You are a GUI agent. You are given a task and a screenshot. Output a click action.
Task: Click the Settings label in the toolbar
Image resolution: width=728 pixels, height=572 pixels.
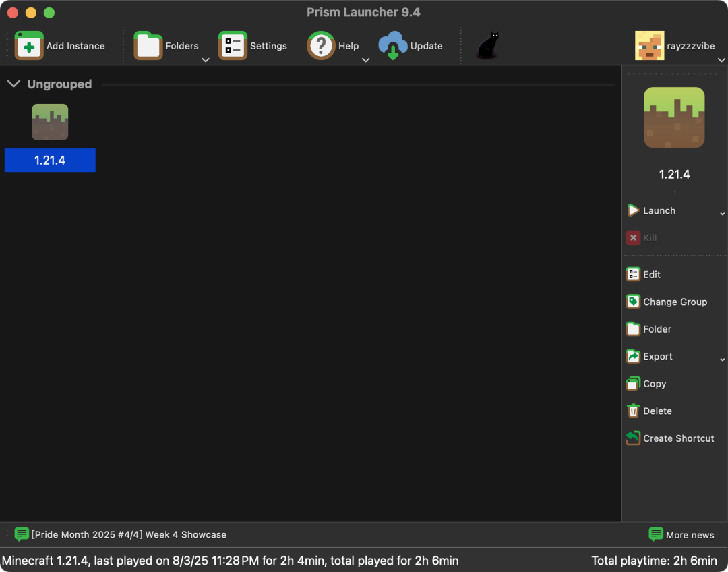click(268, 46)
